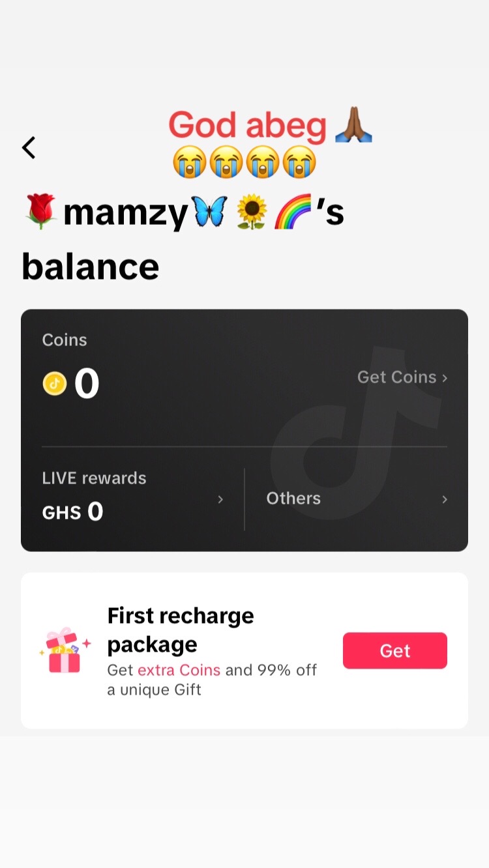
Task: Open the Others section
Action: click(x=357, y=499)
